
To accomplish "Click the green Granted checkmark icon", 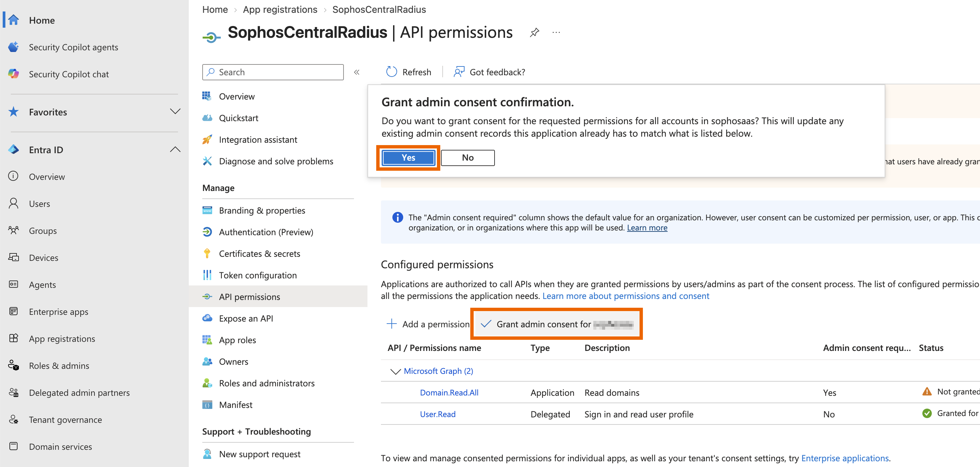I will [927, 413].
